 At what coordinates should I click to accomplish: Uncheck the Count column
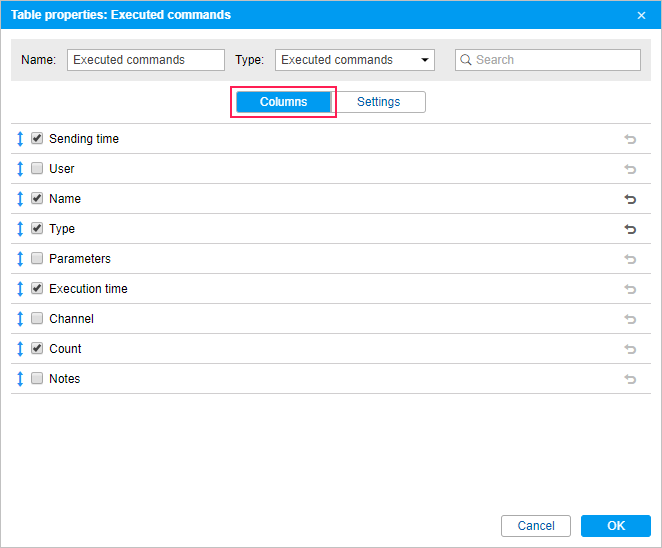click(37, 348)
